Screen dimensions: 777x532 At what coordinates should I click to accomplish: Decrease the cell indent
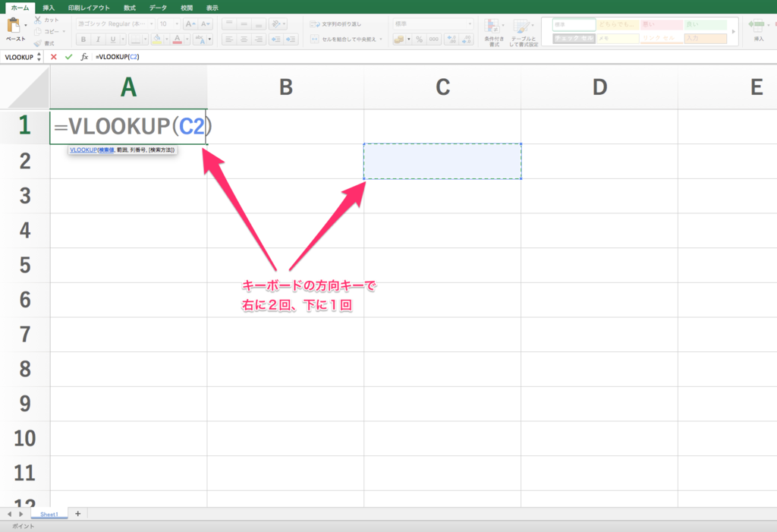276,39
